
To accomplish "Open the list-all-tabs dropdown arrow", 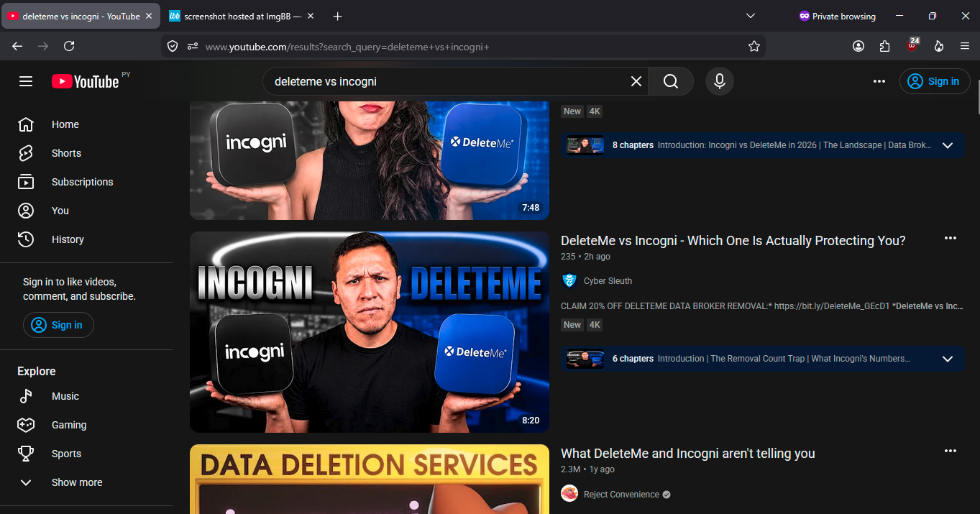I will (x=750, y=16).
